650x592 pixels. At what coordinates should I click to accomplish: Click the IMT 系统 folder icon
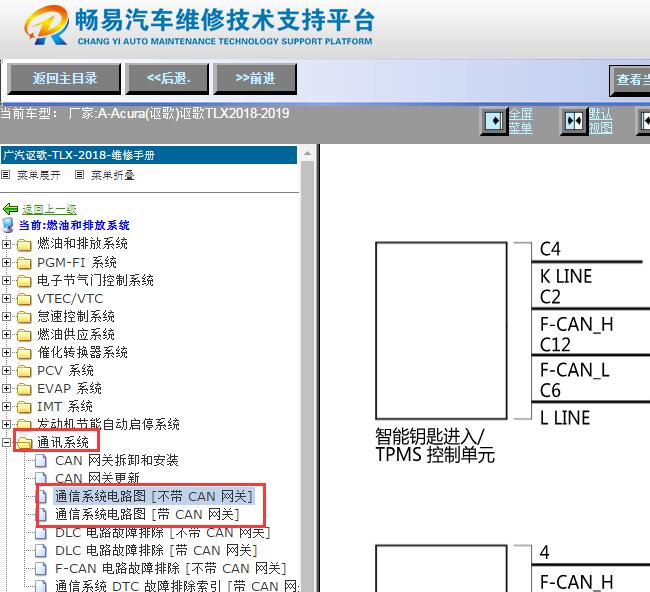click(24, 407)
